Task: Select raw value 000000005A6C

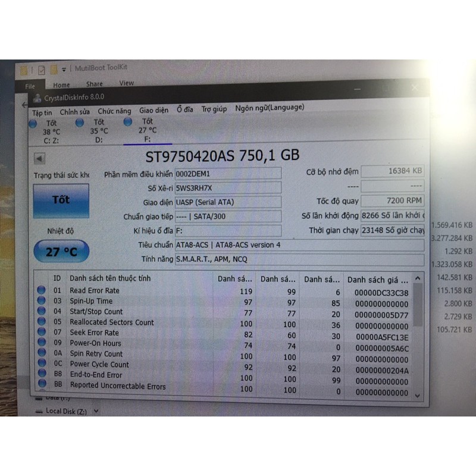Action: 382,349
